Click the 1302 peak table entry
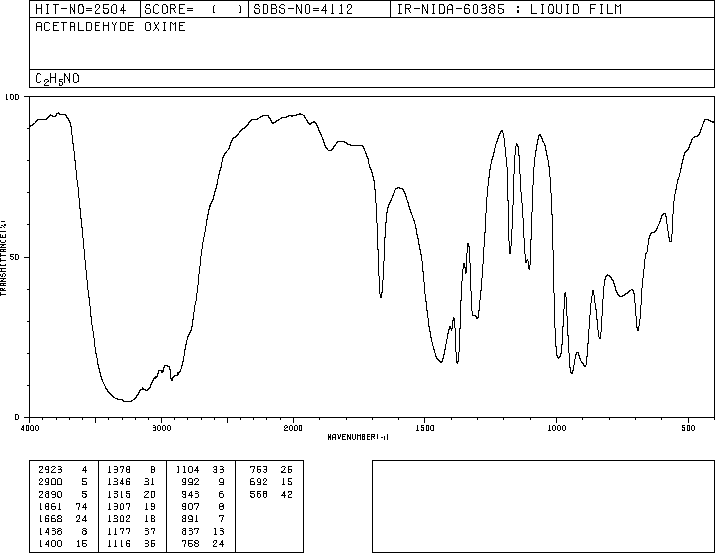The image size is (715, 553). (119, 519)
